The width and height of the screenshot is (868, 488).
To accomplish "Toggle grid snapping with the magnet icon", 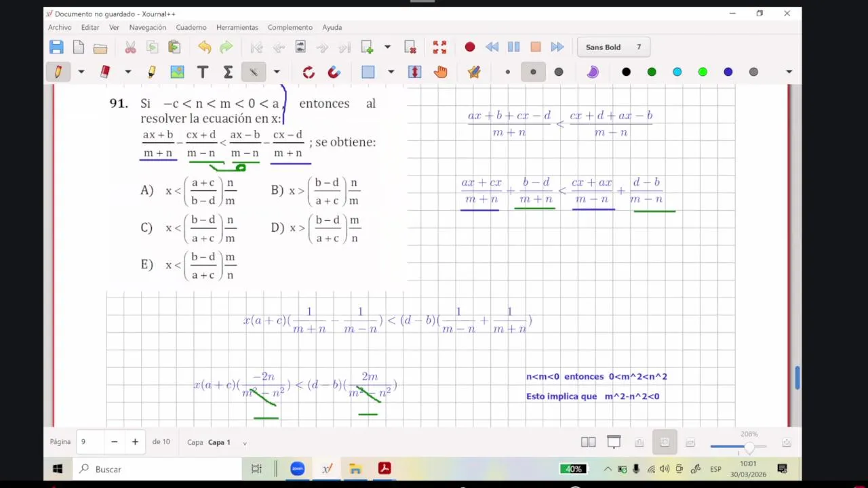I will tap(334, 72).
